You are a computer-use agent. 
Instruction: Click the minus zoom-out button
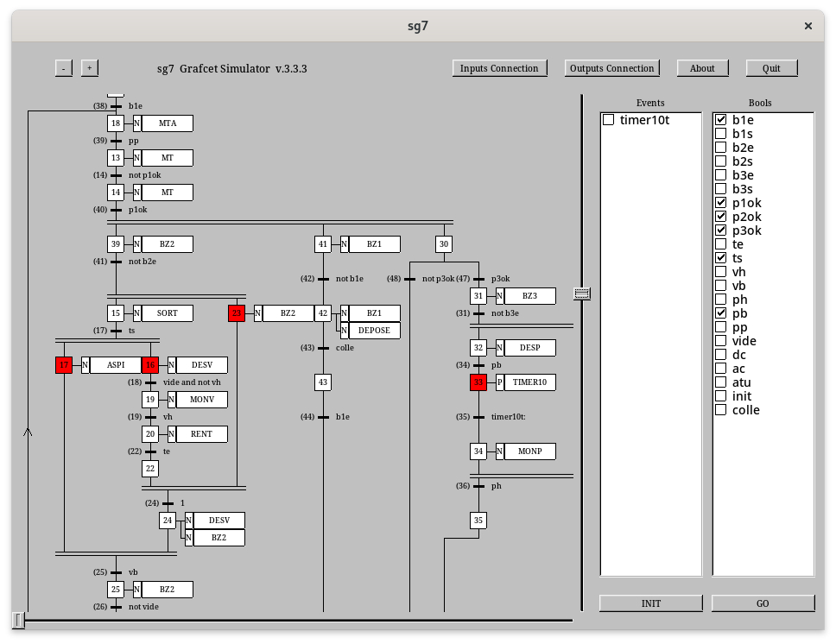[x=63, y=68]
